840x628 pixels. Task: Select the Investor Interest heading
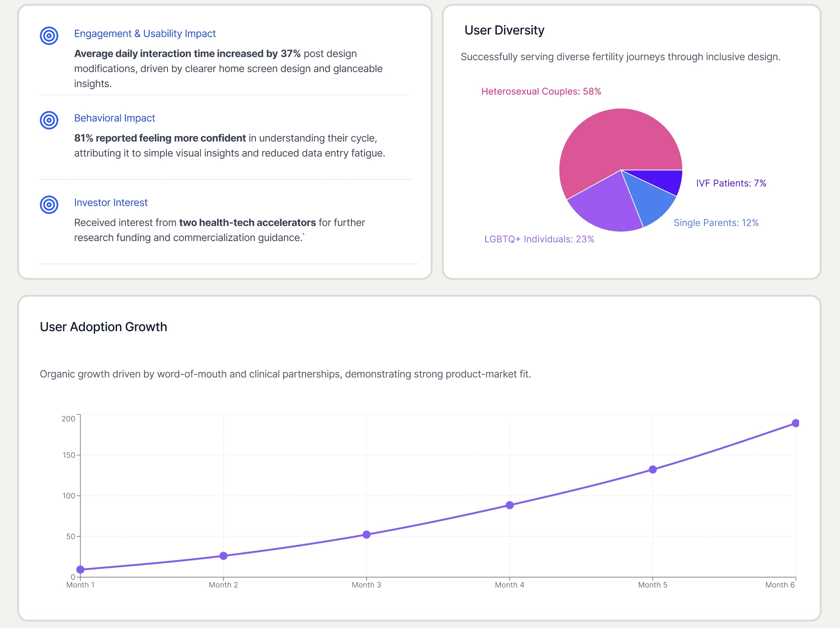tap(110, 203)
